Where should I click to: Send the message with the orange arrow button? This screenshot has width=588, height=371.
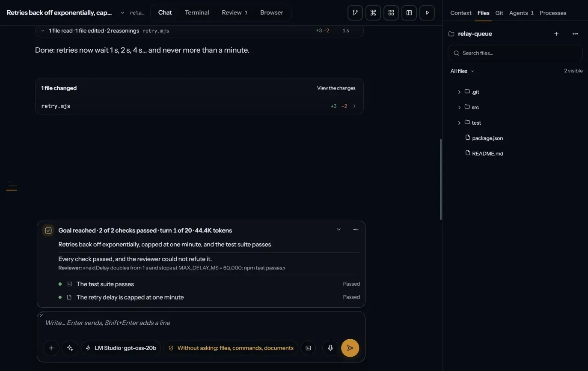pyautogui.click(x=350, y=348)
